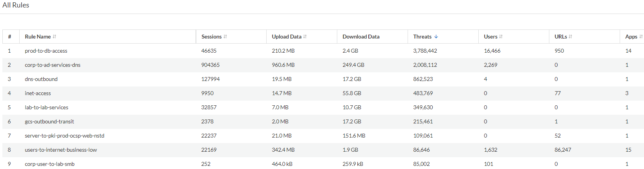This screenshot has height=169, width=644.
Task: Click the Upload Data sort icon
Action: coord(305,37)
